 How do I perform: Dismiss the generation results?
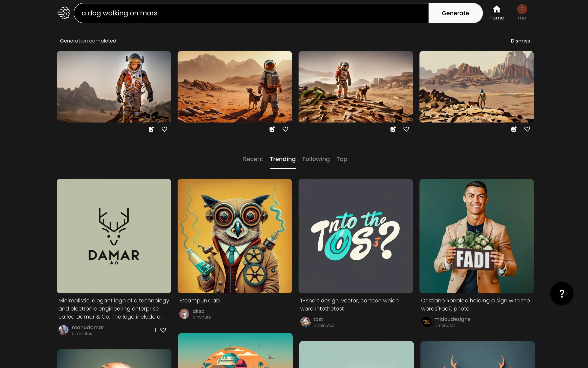coord(520,41)
